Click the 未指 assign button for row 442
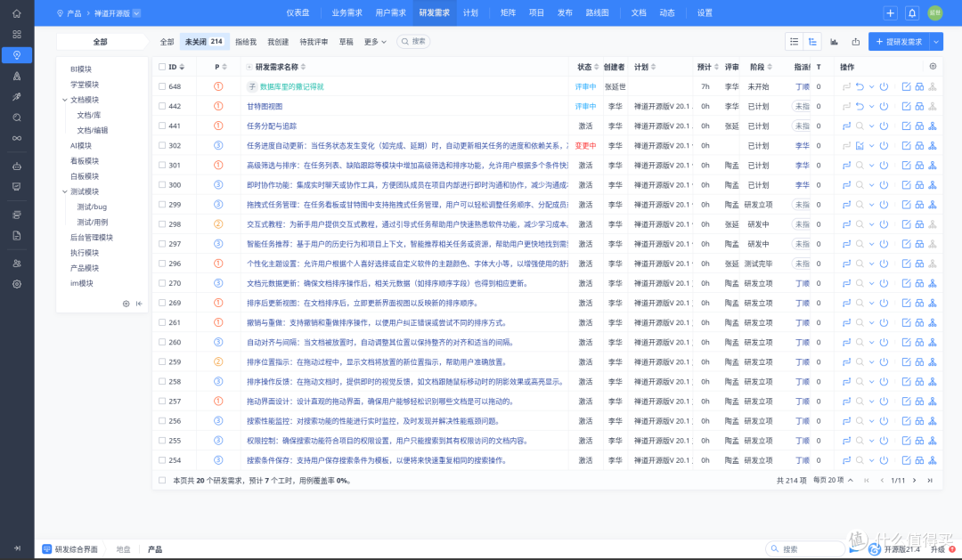962x560 pixels. (802, 106)
